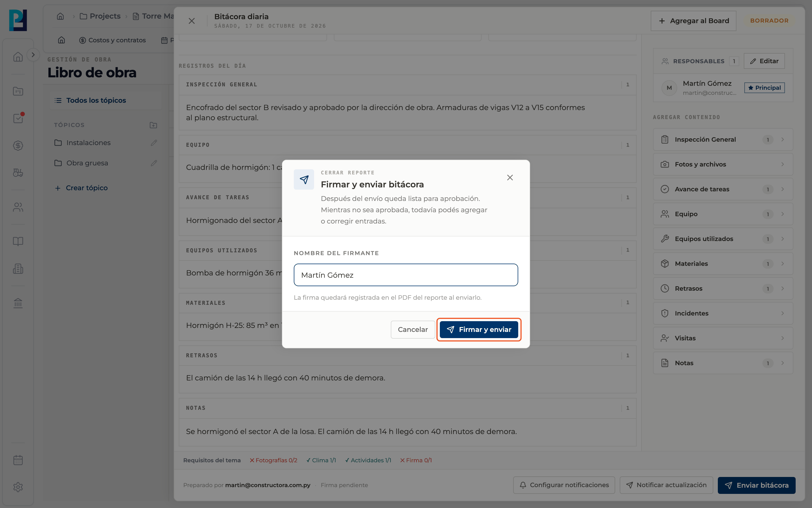812x508 pixels.
Task: Expand the Inspección General content row
Action: click(723, 139)
